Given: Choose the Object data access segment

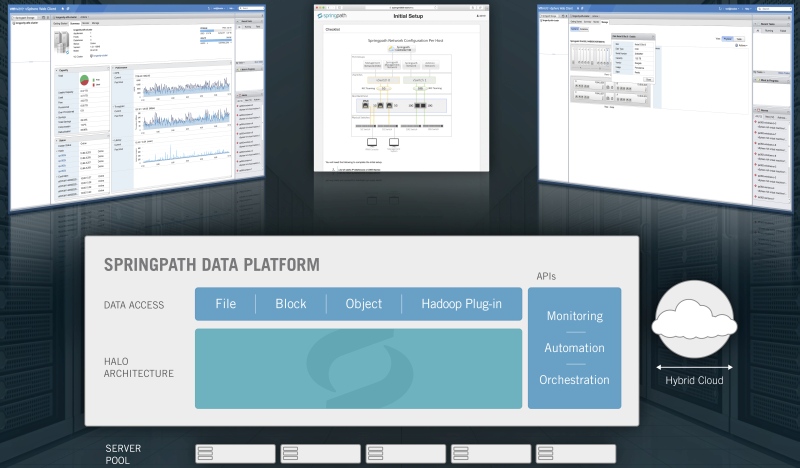Looking at the screenshot, I should click(364, 304).
